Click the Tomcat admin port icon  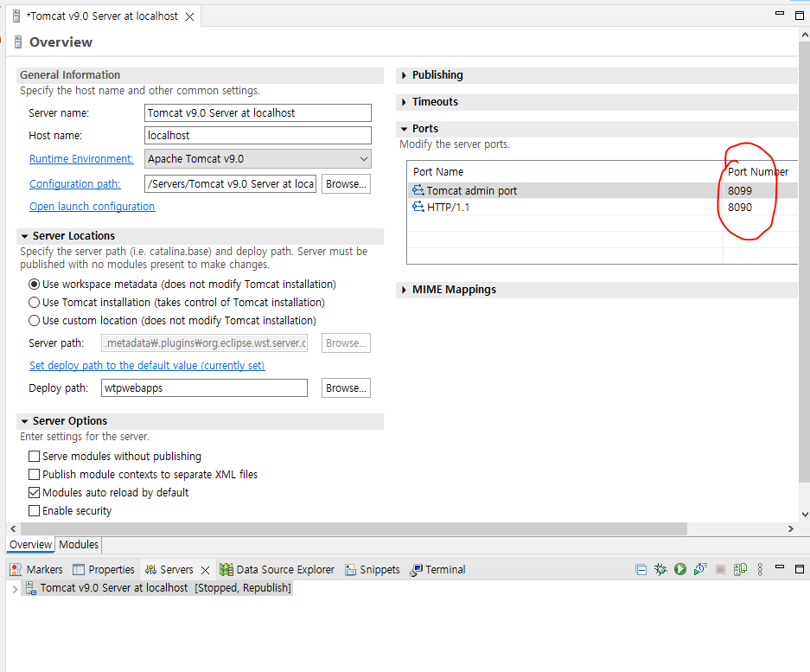pyautogui.click(x=418, y=191)
